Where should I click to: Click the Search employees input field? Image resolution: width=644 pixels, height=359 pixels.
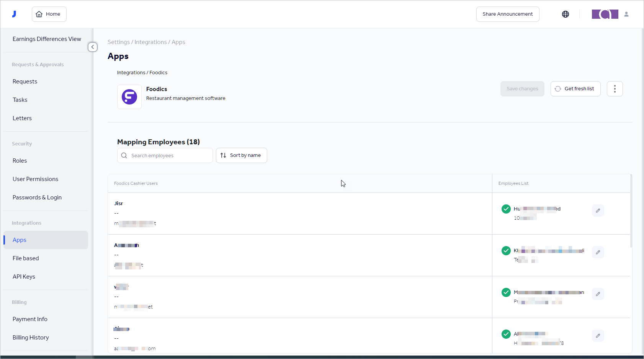coord(168,156)
